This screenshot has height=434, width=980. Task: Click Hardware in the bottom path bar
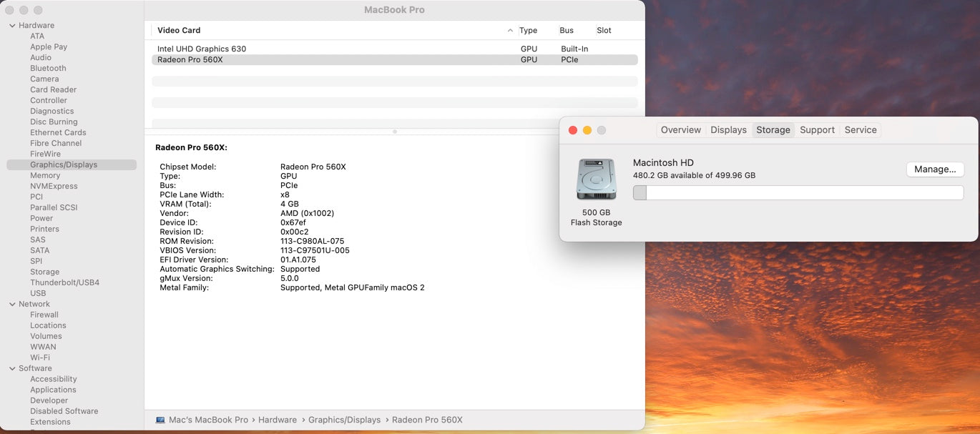(x=278, y=420)
